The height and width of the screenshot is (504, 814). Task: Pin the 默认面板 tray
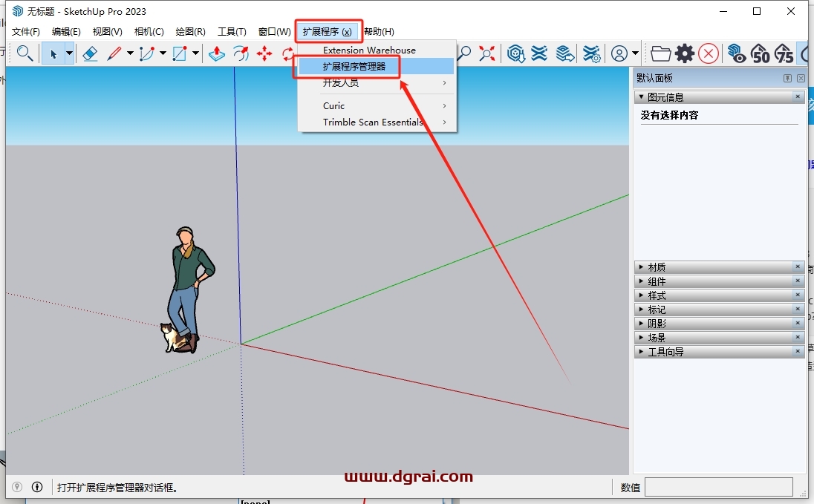point(787,78)
